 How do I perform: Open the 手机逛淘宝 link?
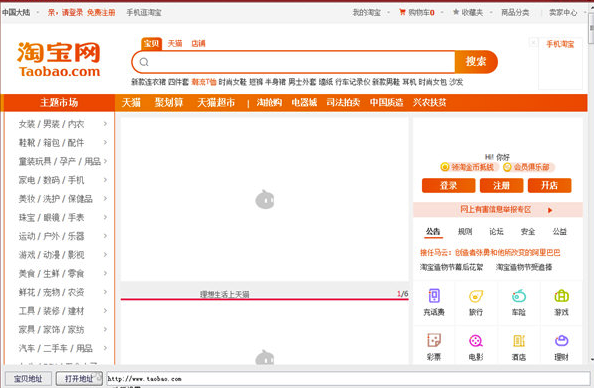click(x=144, y=13)
